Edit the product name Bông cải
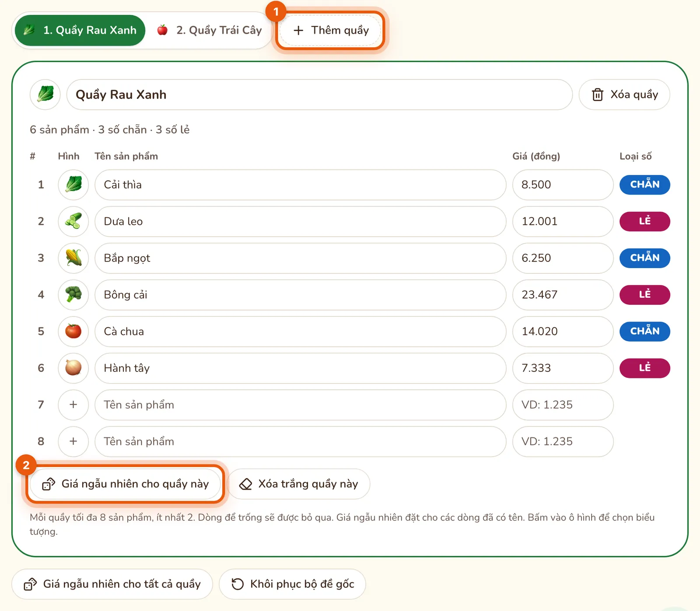 tap(300, 295)
